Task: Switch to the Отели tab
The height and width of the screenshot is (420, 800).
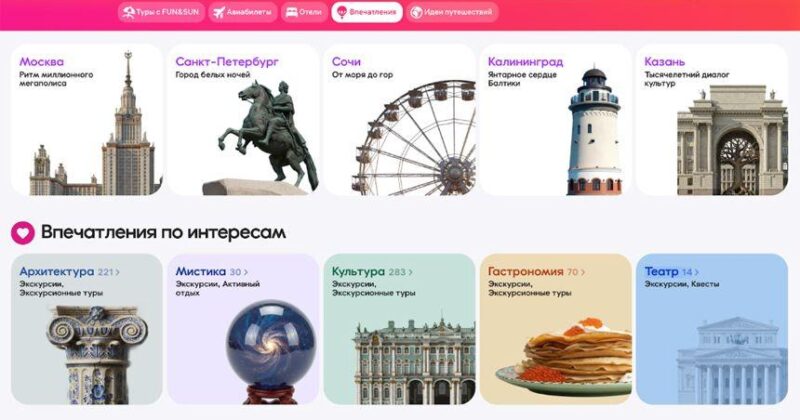Action: point(304,12)
